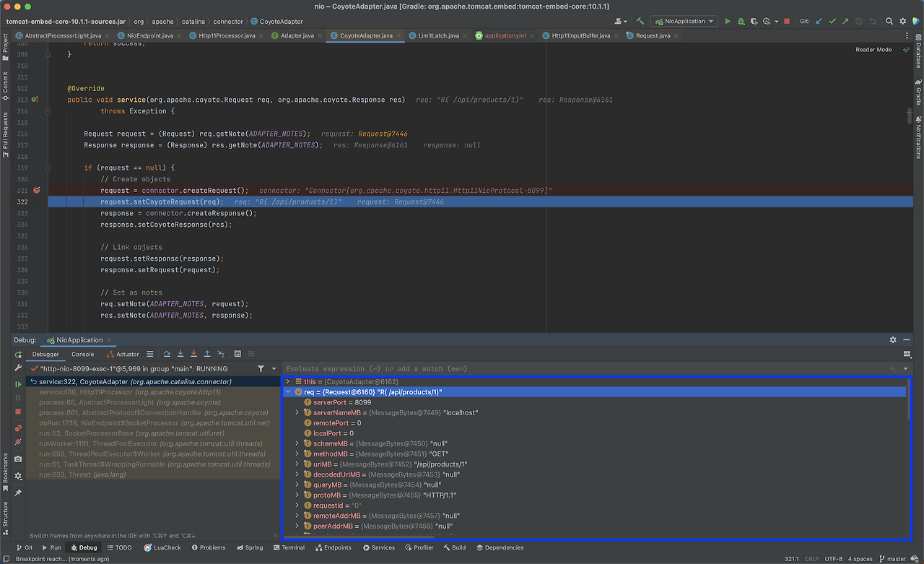Open Search Everywhere magnifier icon
Screen dimensions: 924x564
(889, 21)
